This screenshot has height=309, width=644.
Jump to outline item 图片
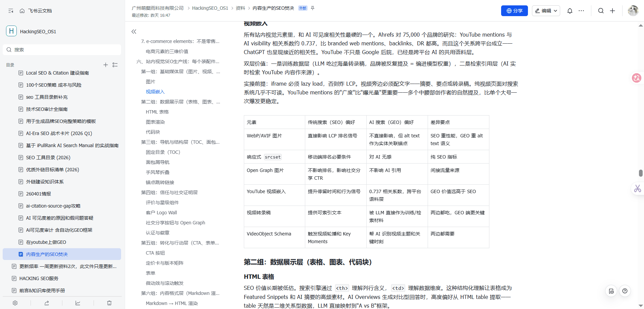click(x=150, y=82)
